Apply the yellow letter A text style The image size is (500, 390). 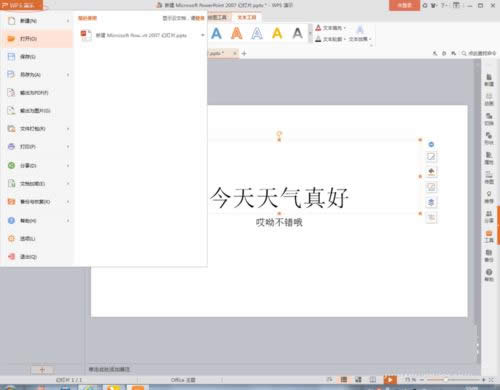coord(277,33)
